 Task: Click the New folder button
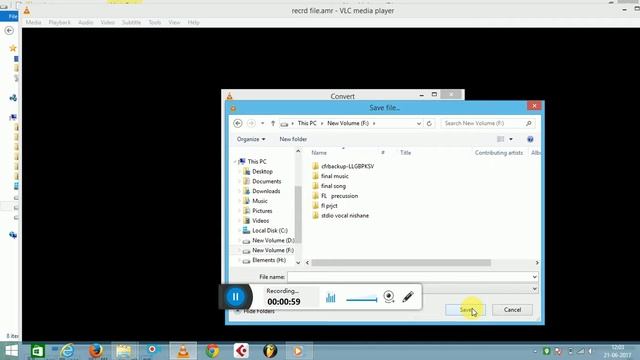(293, 139)
